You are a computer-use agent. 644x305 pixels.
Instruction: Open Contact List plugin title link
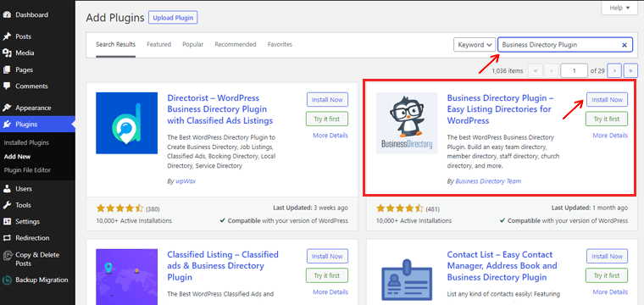(x=502, y=266)
